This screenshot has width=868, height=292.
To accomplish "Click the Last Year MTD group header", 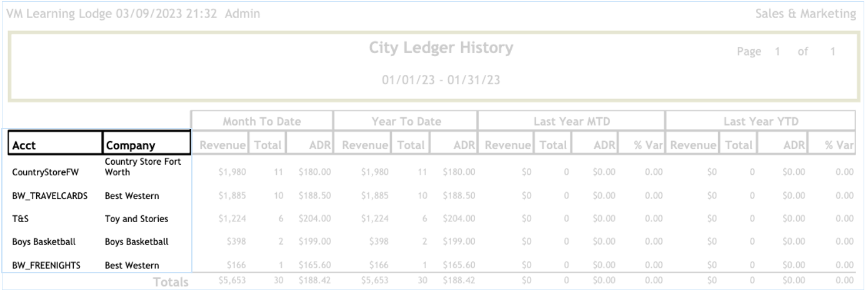I will [x=571, y=122].
